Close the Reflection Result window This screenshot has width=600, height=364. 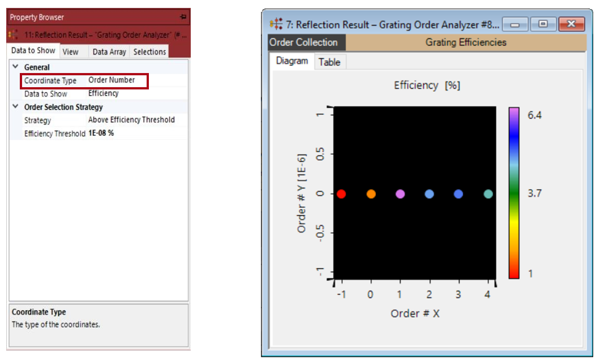coord(571,24)
